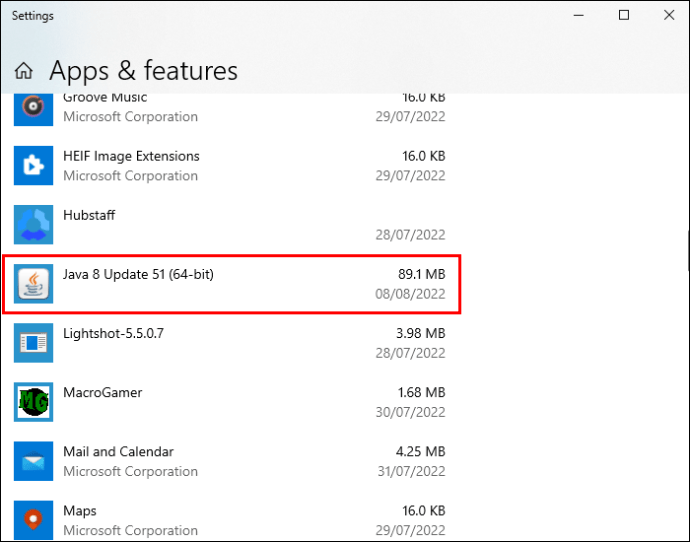Image resolution: width=690 pixels, height=542 pixels.
Task: Click the Hubstaff app icon
Action: click(x=34, y=225)
